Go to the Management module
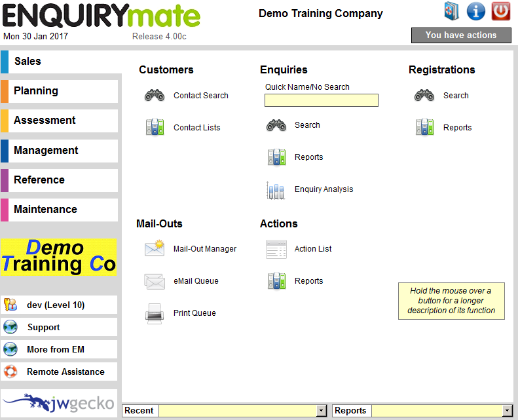This screenshot has height=420, width=518. point(60,150)
